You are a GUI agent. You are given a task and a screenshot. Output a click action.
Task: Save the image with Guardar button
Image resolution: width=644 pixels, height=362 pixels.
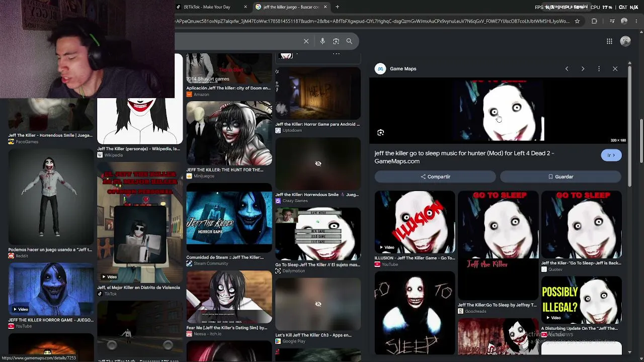[x=560, y=176]
